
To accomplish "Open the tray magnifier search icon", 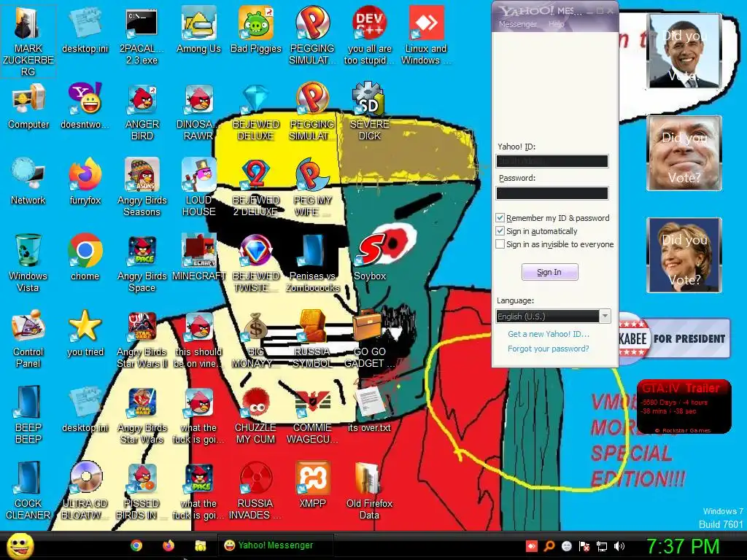I will coord(549,546).
